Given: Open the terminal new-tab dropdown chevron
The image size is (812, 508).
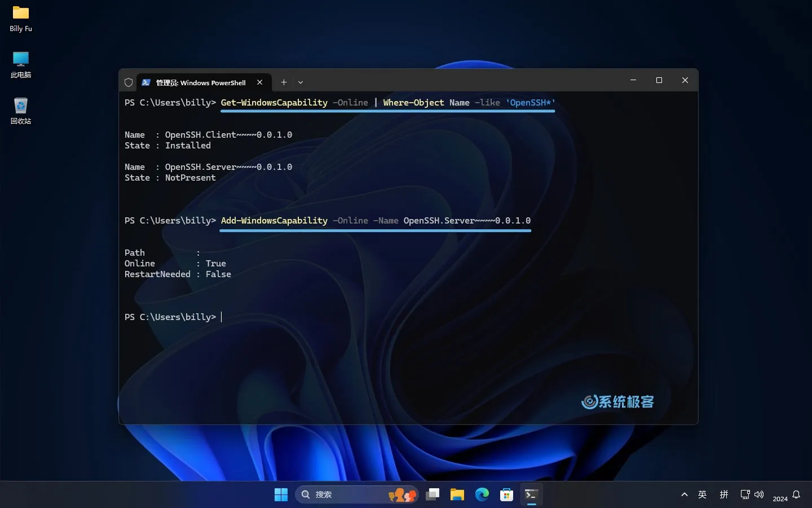Looking at the screenshot, I should (301, 82).
